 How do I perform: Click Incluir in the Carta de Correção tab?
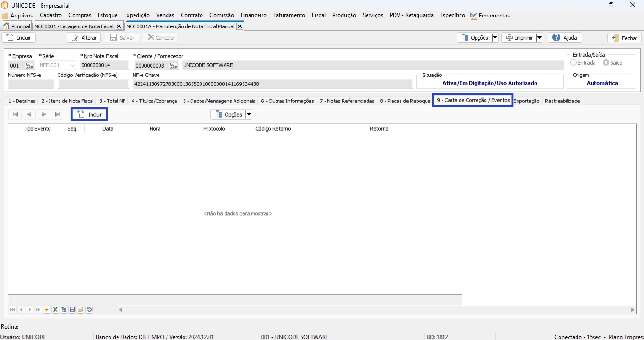(x=89, y=114)
